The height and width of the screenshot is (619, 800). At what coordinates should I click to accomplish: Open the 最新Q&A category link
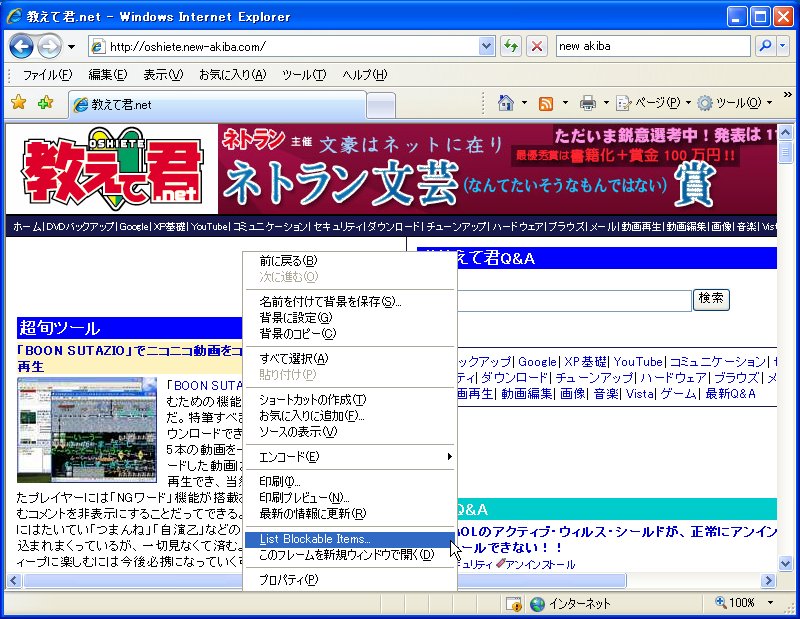730,394
